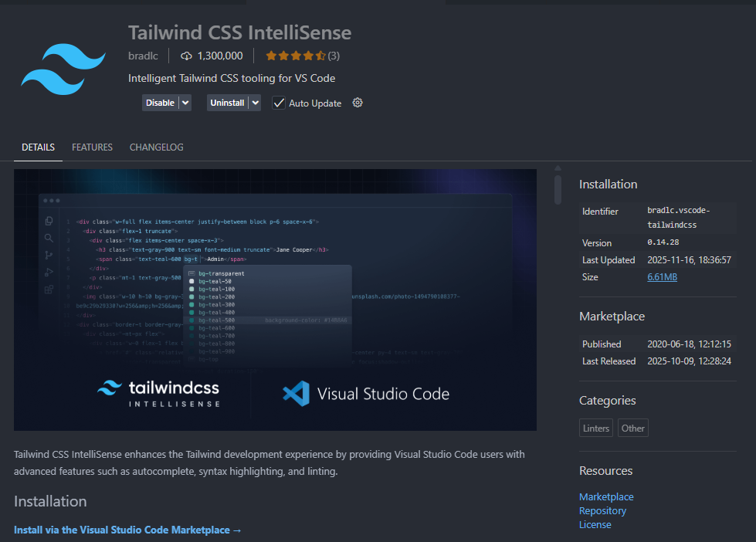Click the Intelligent Tailwind CSS tooling description
The image size is (756, 542).
(x=232, y=78)
